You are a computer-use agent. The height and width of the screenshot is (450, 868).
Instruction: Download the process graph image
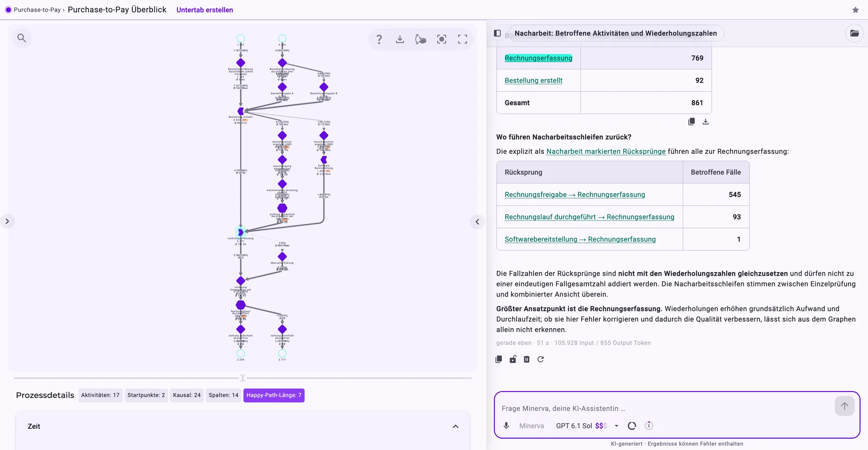tap(400, 39)
